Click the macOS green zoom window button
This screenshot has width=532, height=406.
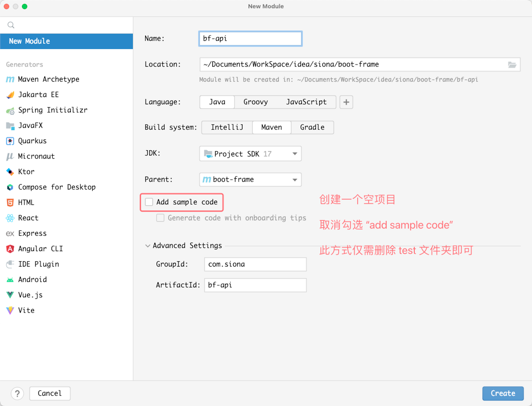(x=24, y=6)
